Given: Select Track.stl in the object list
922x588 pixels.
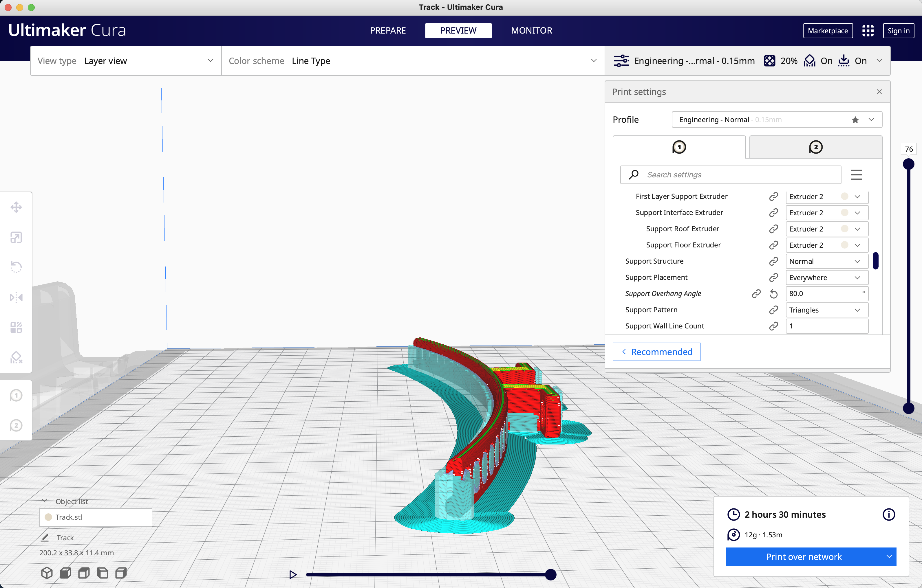Looking at the screenshot, I should pyautogui.click(x=96, y=517).
